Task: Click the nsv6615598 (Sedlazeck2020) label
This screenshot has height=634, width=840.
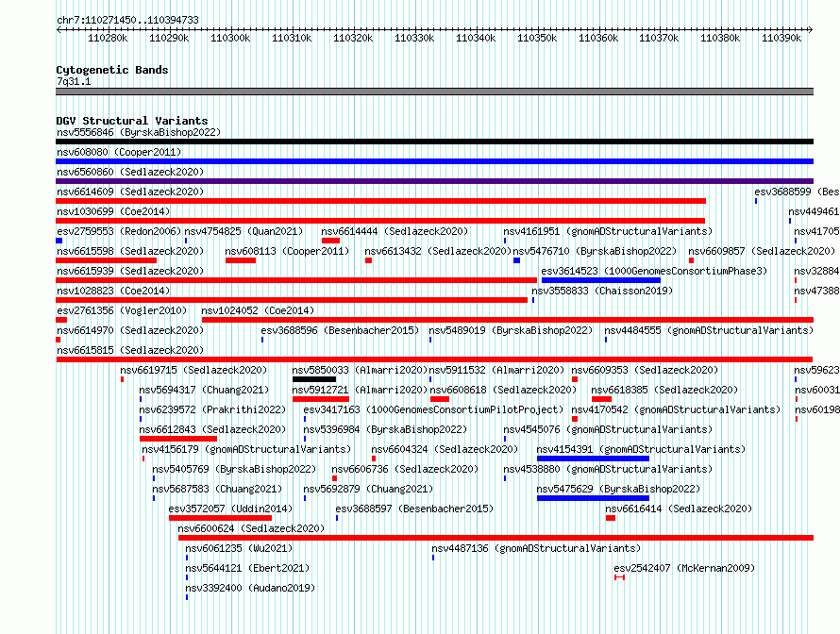Action: tap(130, 251)
